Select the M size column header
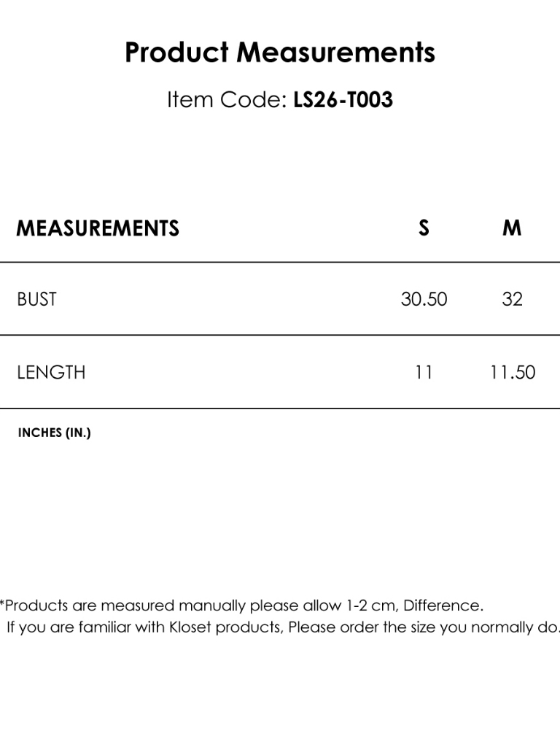560x747 pixels. pyautogui.click(x=512, y=228)
